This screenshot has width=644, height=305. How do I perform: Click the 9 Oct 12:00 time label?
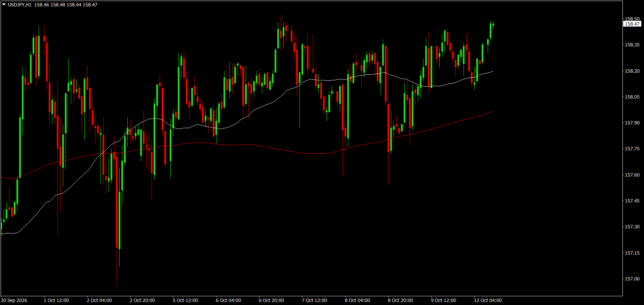click(444, 300)
